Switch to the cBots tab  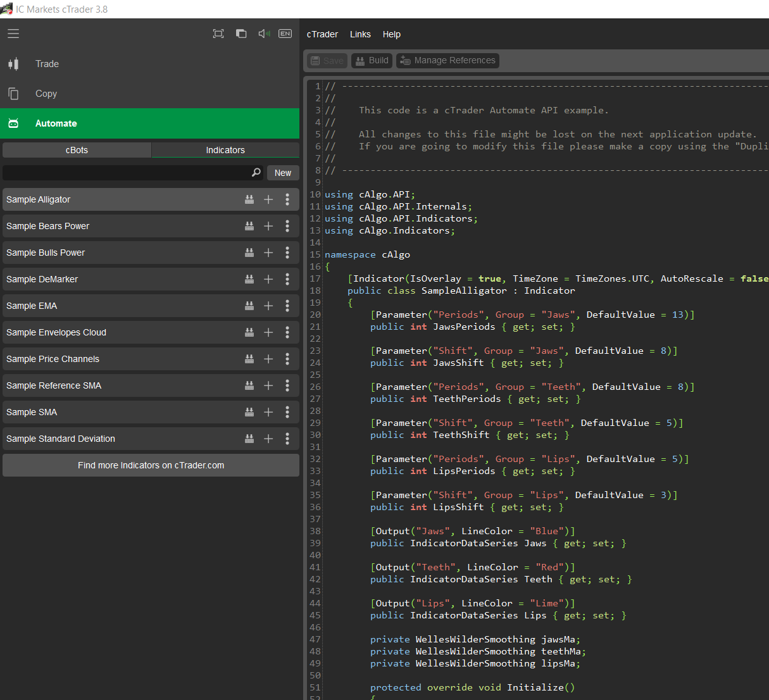(x=77, y=150)
